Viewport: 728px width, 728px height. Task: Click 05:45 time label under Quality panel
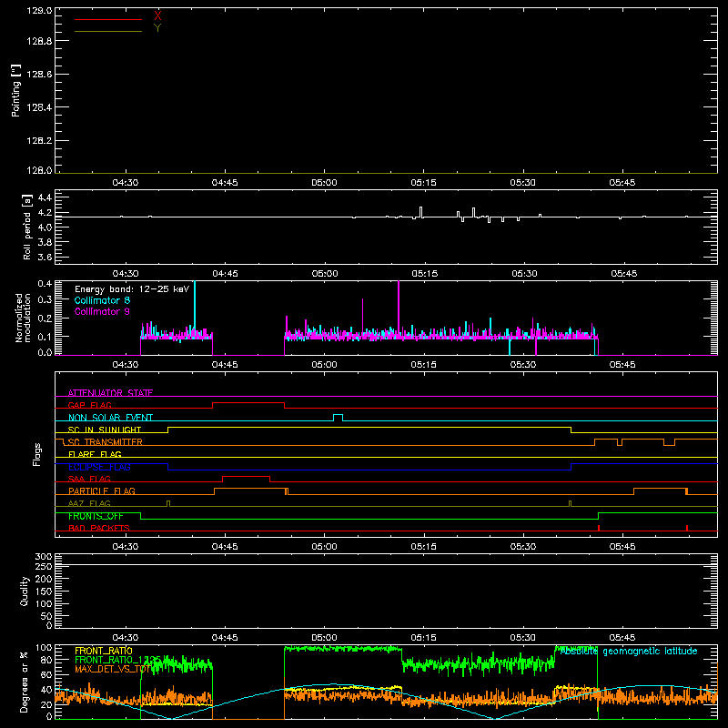coord(622,638)
